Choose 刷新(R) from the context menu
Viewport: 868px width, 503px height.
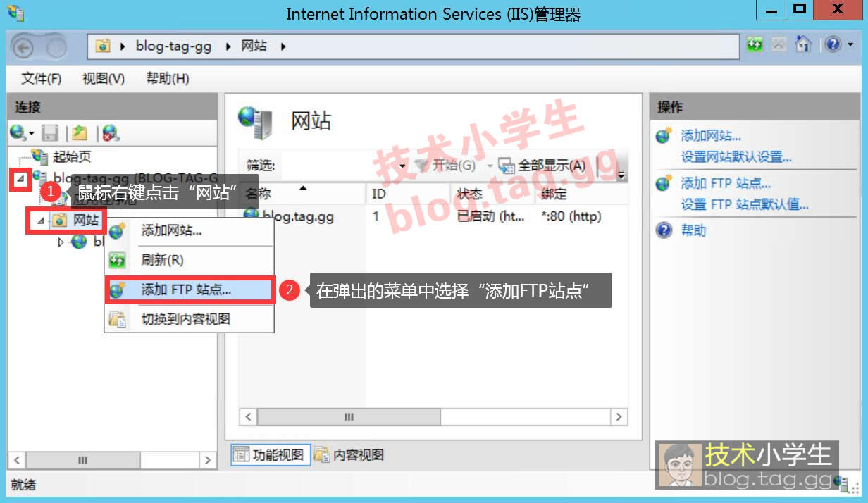(162, 260)
